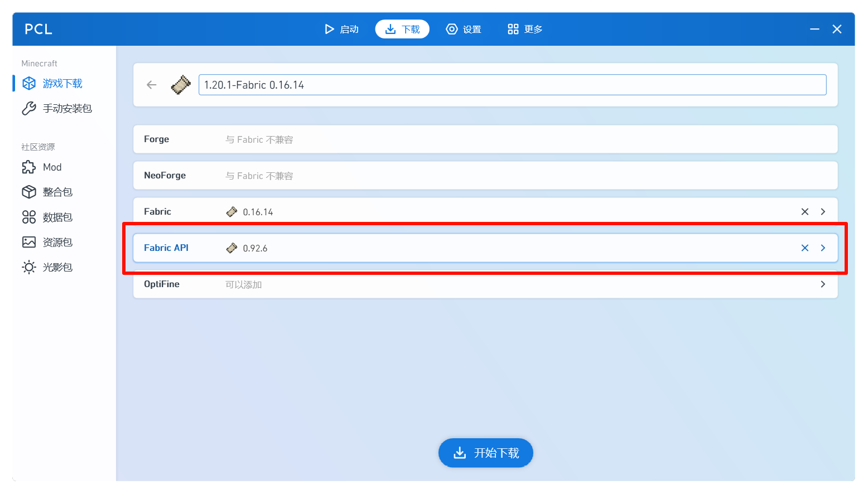Click the Fabric icon next to 0.16.14
The image size is (868, 494).
(x=232, y=212)
